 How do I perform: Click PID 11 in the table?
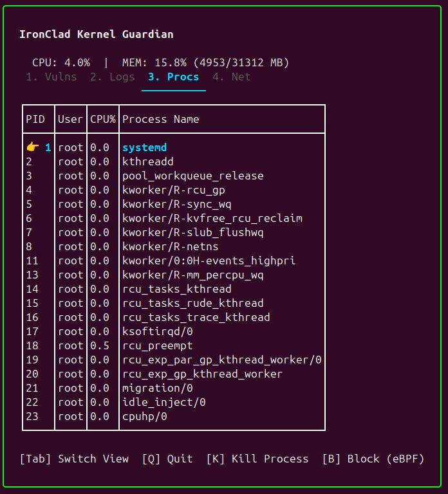(x=32, y=261)
